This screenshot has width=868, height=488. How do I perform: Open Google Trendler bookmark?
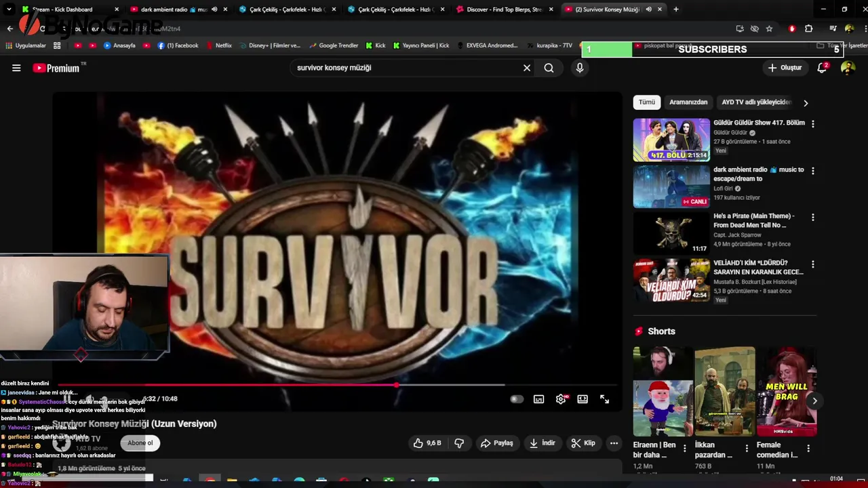click(x=333, y=45)
